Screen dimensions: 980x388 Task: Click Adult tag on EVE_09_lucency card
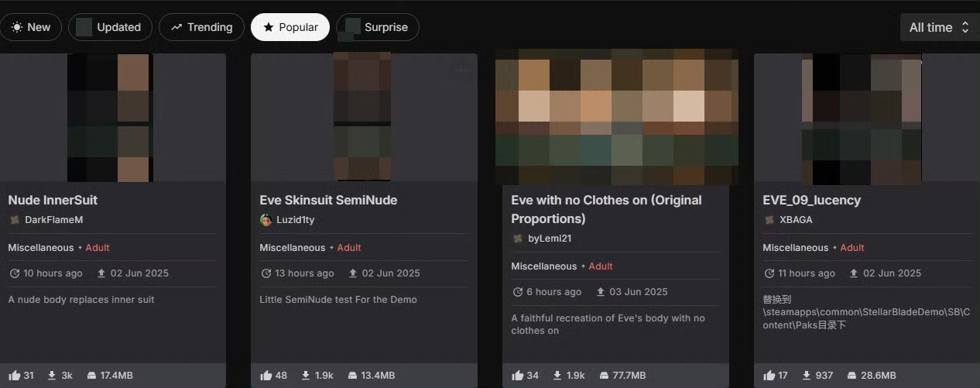pos(852,248)
